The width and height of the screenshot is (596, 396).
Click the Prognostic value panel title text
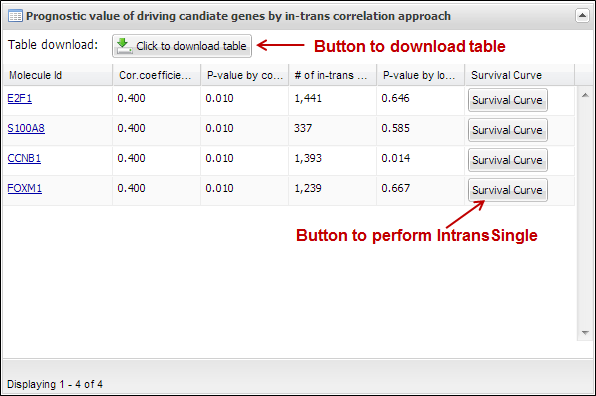[x=238, y=16]
